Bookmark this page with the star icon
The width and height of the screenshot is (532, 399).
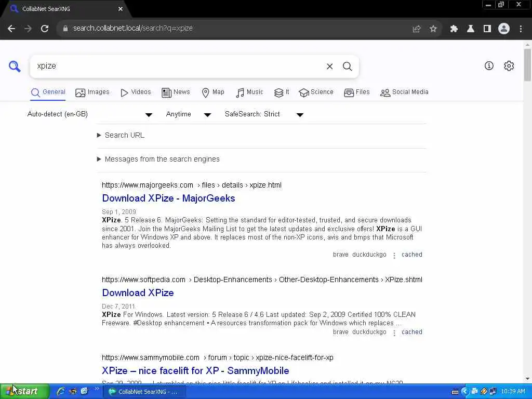(x=433, y=29)
